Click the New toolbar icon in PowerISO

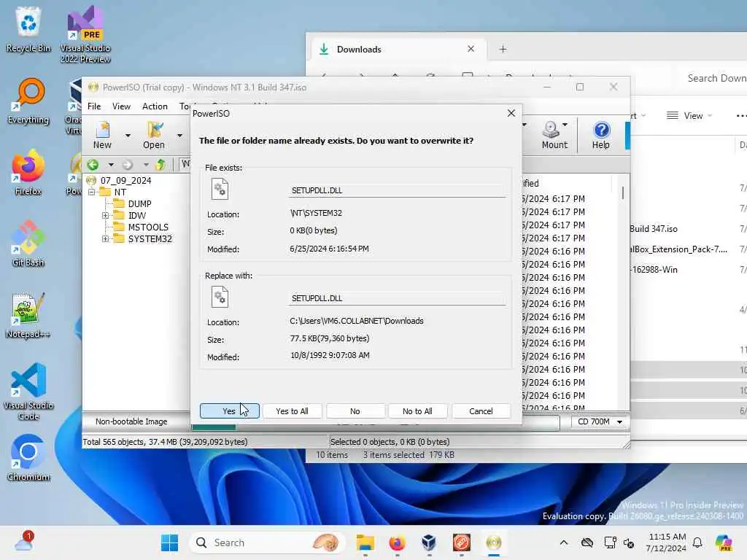[102, 135]
